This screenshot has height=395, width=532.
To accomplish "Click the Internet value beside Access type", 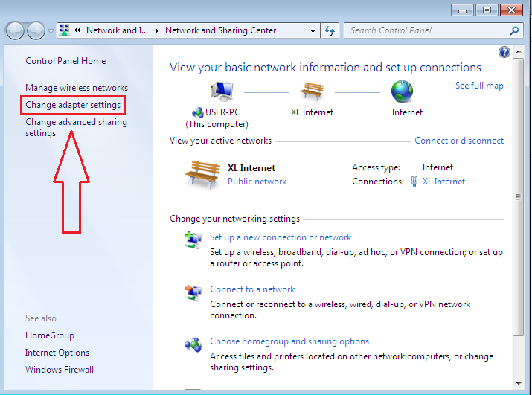I will tap(438, 167).
